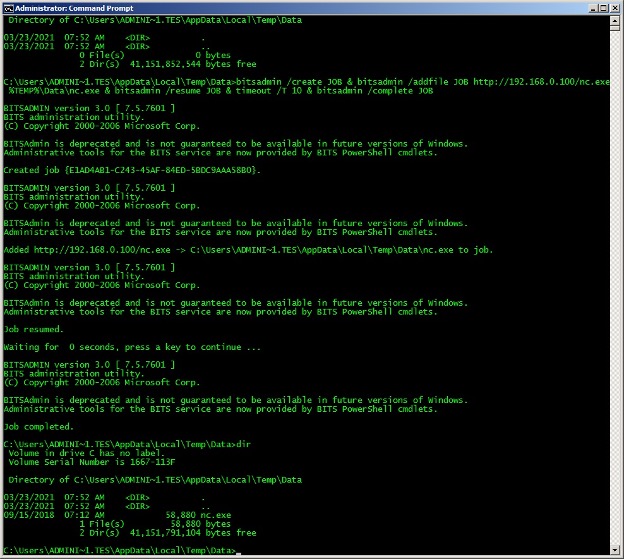Click the Administrator: Command Prompt title text
Screen dimensions: 624x560
coord(74,8)
